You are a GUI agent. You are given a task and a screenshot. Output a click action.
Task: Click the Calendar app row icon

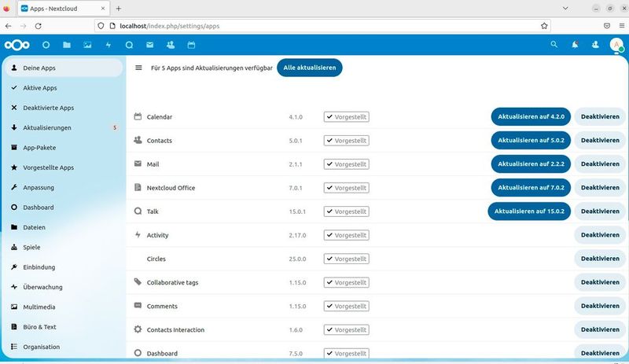click(x=138, y=116)
